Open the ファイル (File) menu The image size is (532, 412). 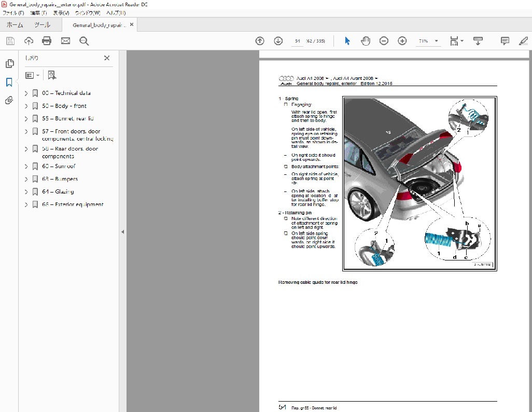13,13
